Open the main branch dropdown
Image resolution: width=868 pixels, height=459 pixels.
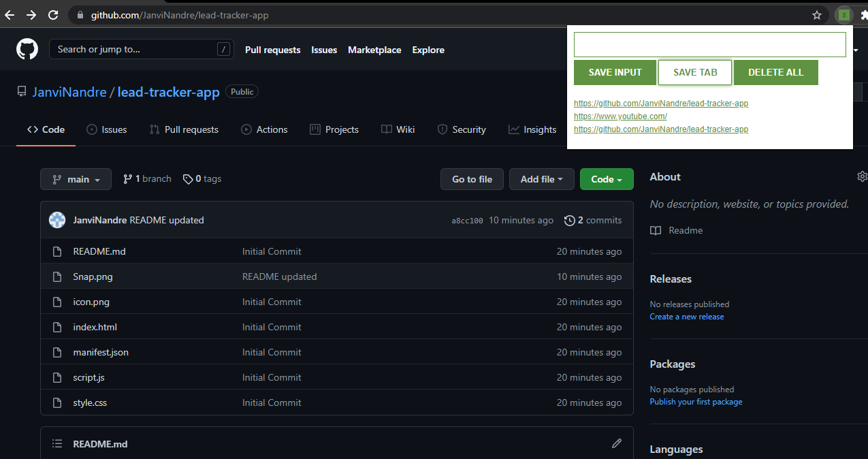pos(76,178)
